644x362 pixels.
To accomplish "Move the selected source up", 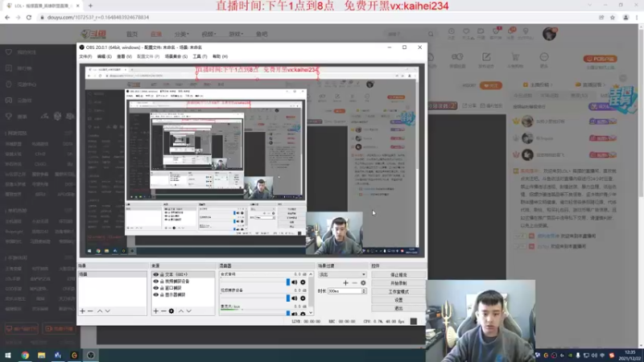I will [180, 311].
